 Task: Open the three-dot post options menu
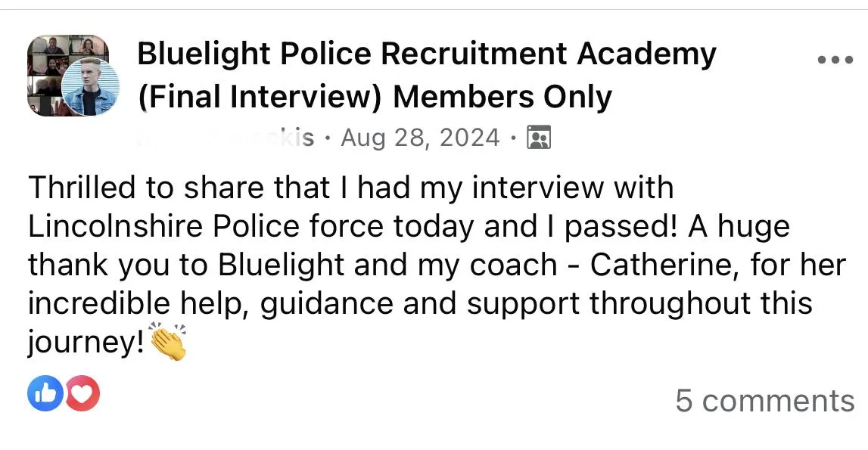[835, 60]
